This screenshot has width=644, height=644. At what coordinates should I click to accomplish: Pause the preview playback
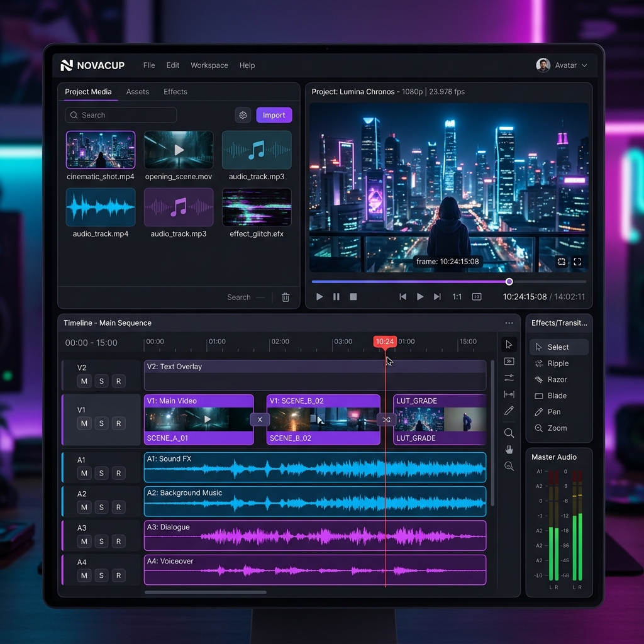pyautogui.click(x=336, y=297)
